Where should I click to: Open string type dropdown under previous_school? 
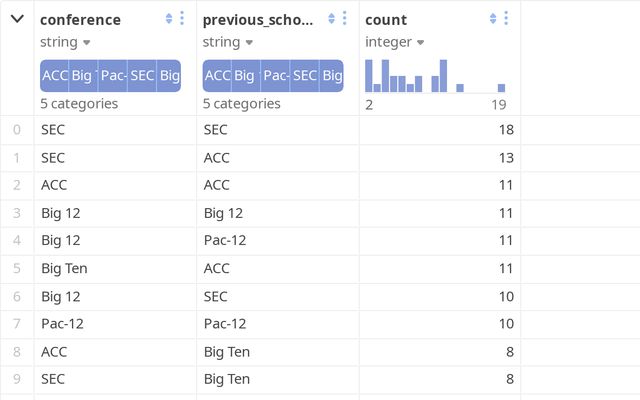point(227,42)
